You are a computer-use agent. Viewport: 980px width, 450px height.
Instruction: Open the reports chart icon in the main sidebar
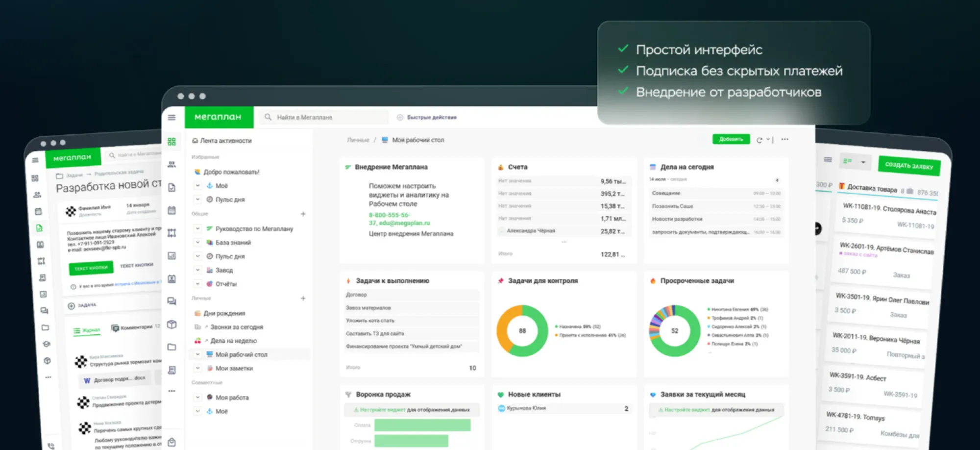point(171,255)
